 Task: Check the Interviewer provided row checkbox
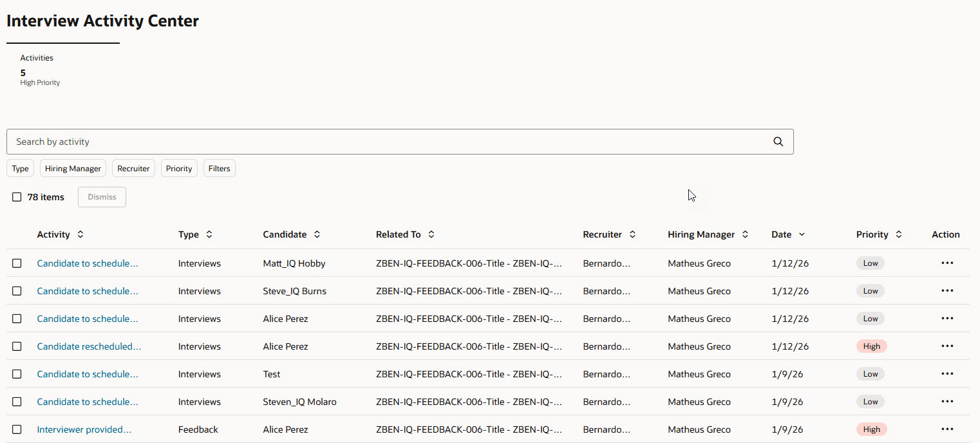pyautogui.click(x=17, y=429)
